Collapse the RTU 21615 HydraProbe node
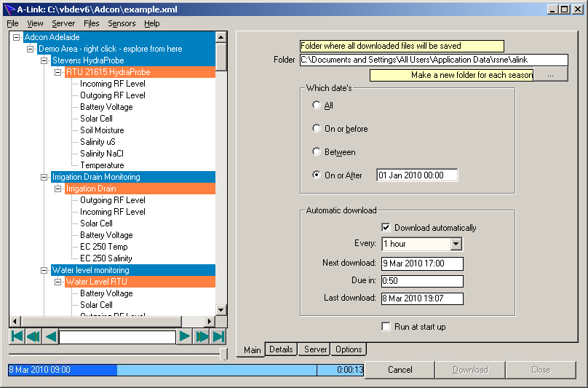The width and height of the screenshot is (588, 388). click(58, 72)
